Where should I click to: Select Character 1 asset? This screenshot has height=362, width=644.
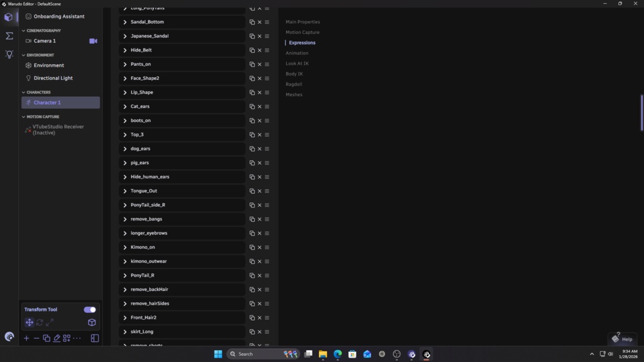tap(60, 102)
